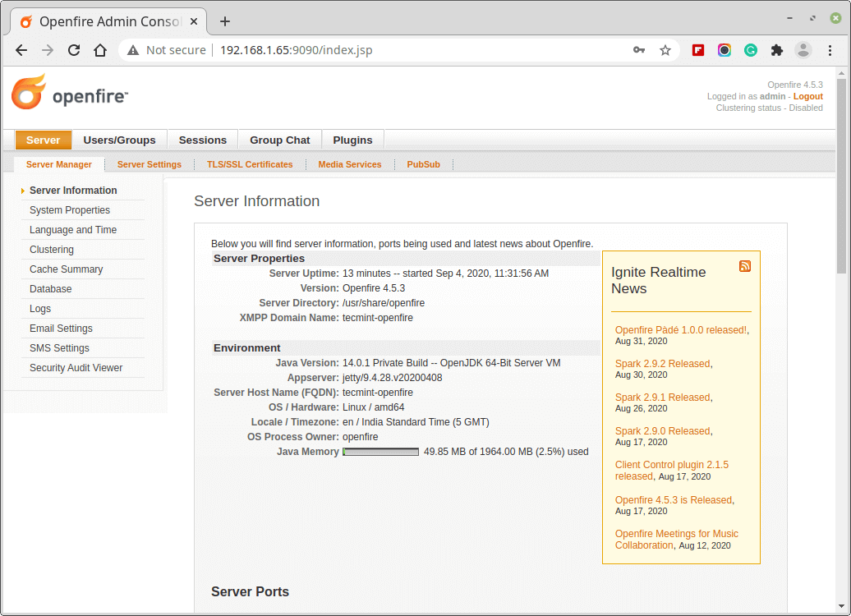Image resolution: width=851 pixels, height=616 pixels.
Task: Select Server Settings submenu
Action: (149, 164)
